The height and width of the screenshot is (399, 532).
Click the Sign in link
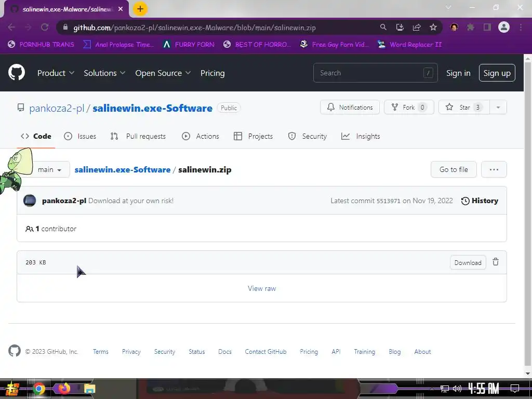(458, 73)
